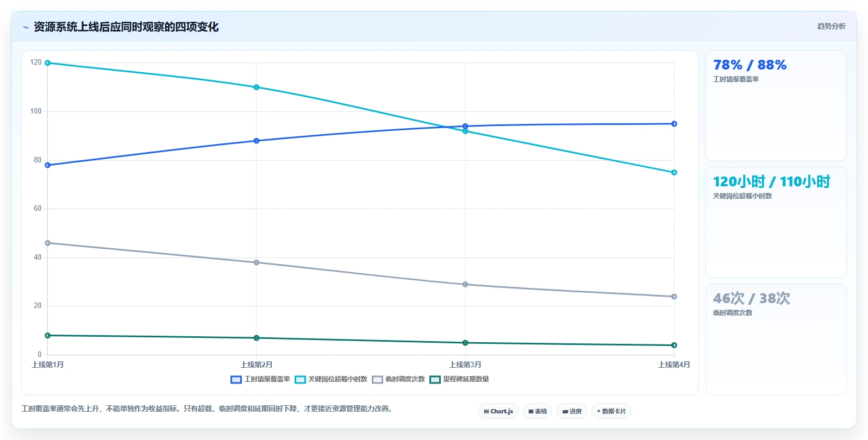This screenshot has width=868, height=440.
Task: Click the 数据卡片 tag chip
Action: [611, 411]
